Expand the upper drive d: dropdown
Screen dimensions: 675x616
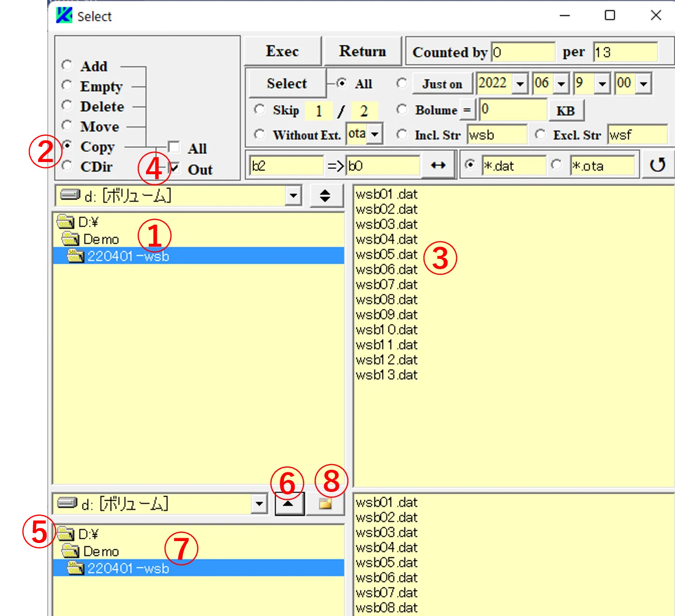tap(292, 196)
